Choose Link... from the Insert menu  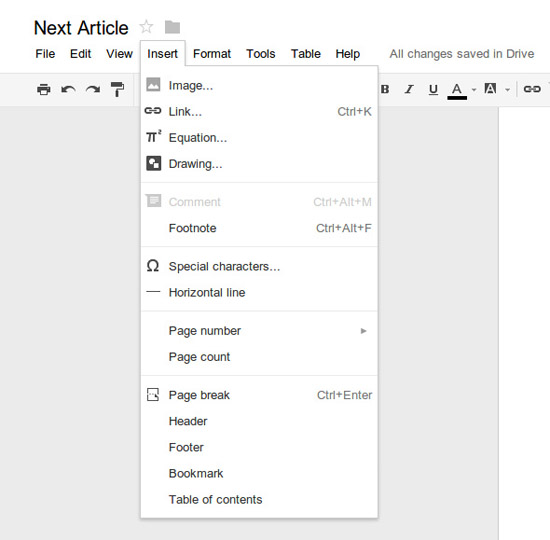tap(259, 111)
